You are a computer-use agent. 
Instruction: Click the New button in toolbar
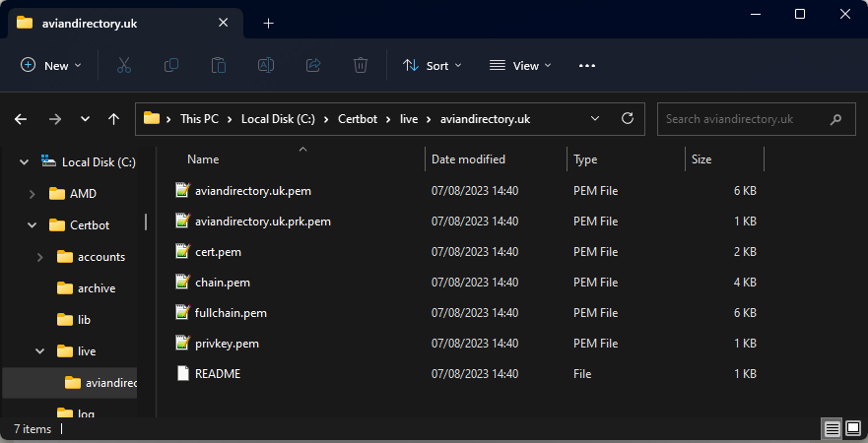click(51, 65)
